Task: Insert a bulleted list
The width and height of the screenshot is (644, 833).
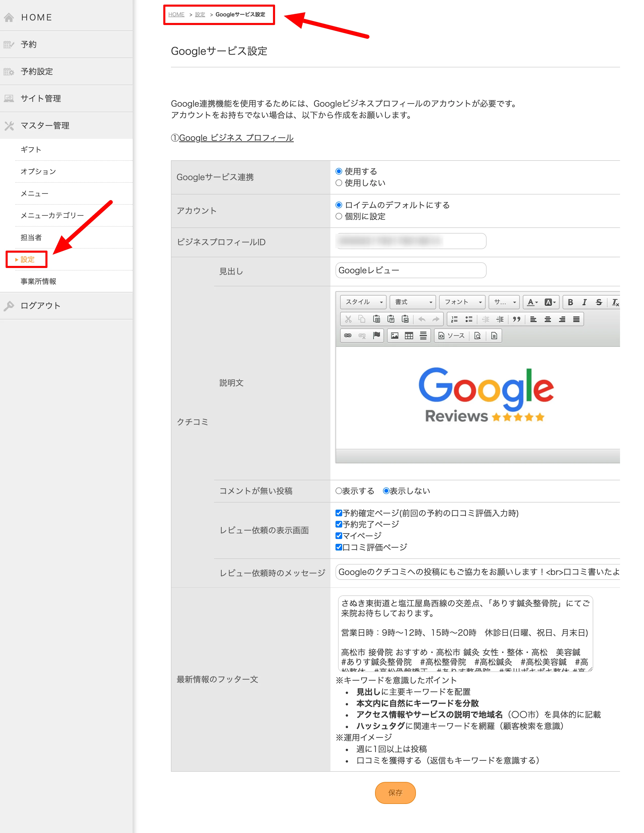Action: point(469,319)
